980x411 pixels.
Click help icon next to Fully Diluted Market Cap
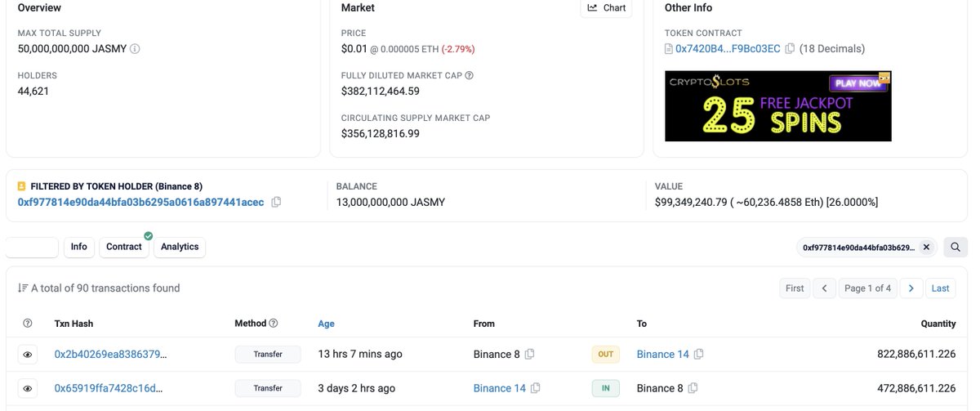(469, 76)
